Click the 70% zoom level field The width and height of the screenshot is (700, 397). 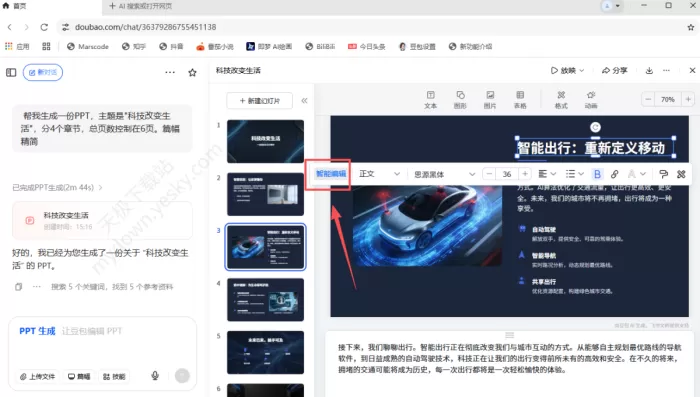pyautogui.click(x=668, y=100)
